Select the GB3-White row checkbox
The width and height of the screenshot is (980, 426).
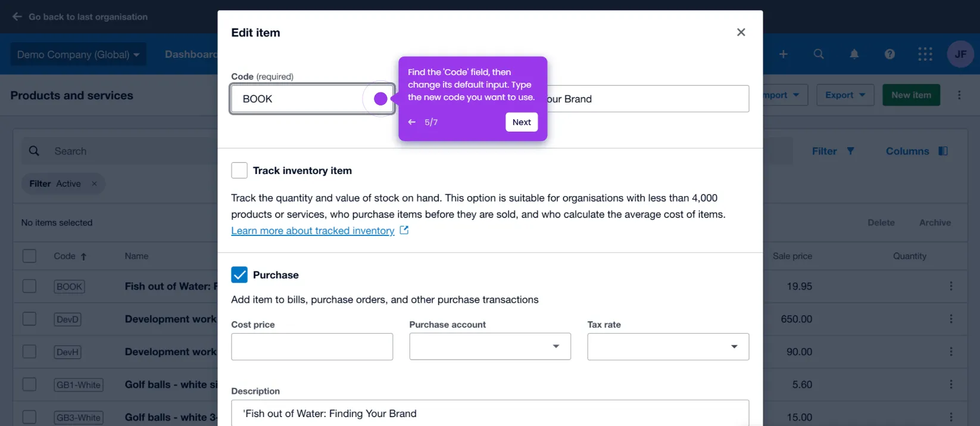(29, 418)
